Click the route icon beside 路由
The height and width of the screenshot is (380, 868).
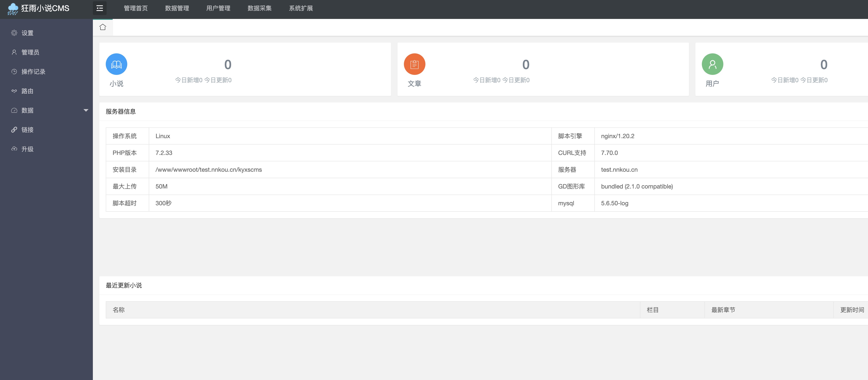point(14,91)
